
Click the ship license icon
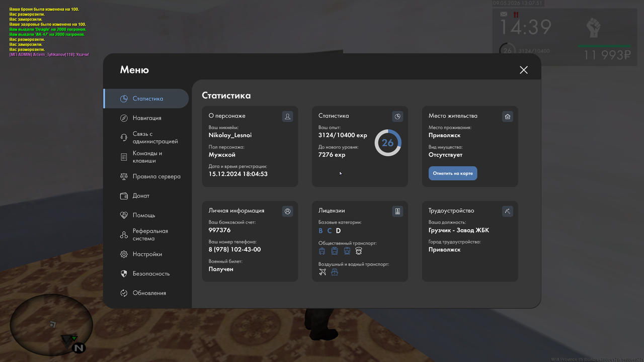[335, 272]
